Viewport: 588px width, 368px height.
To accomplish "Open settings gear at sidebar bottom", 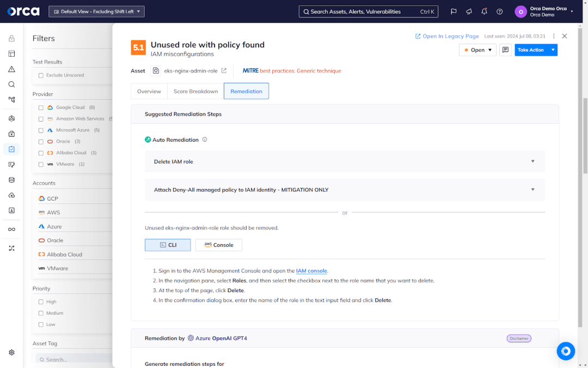I will click(x=11, y=353).
